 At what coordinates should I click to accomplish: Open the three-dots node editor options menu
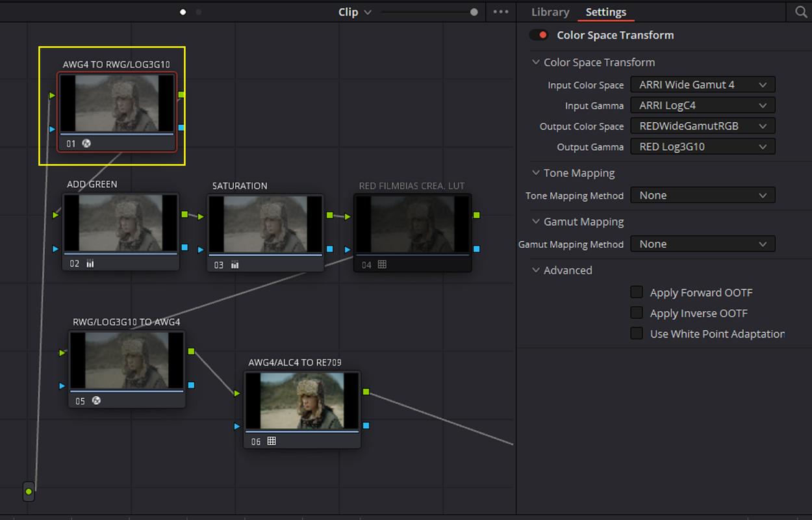tap(501, 12)
